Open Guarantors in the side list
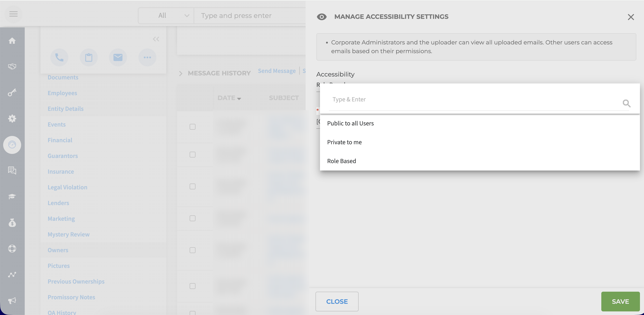This screenshot has height=315, width=644. [x=63, y=156]
